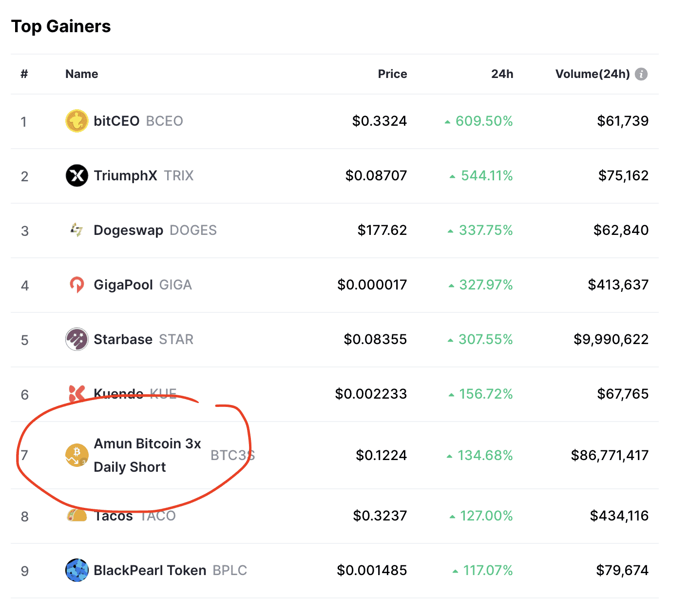Image resolution: width=688 pixels, height=616 pixels.
Task: Click the Amun Bitcoin 3x coin icon
Action: click(x=76, y=455)
